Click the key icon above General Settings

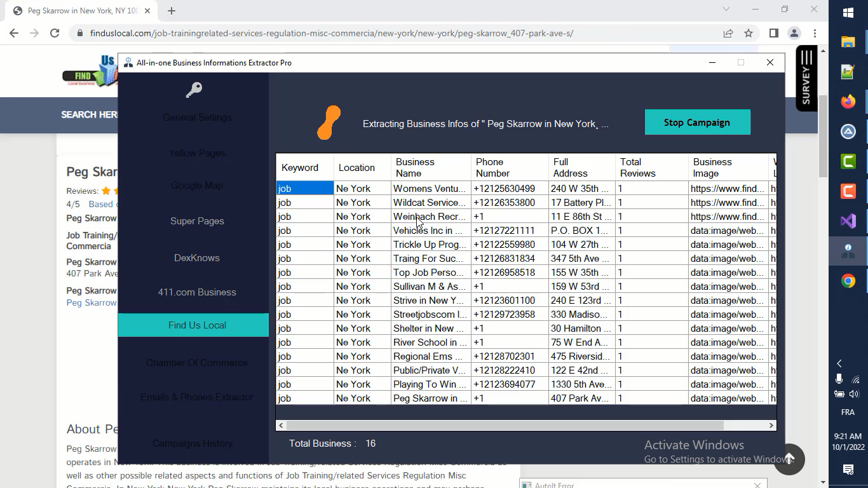[x=194, y=90]
